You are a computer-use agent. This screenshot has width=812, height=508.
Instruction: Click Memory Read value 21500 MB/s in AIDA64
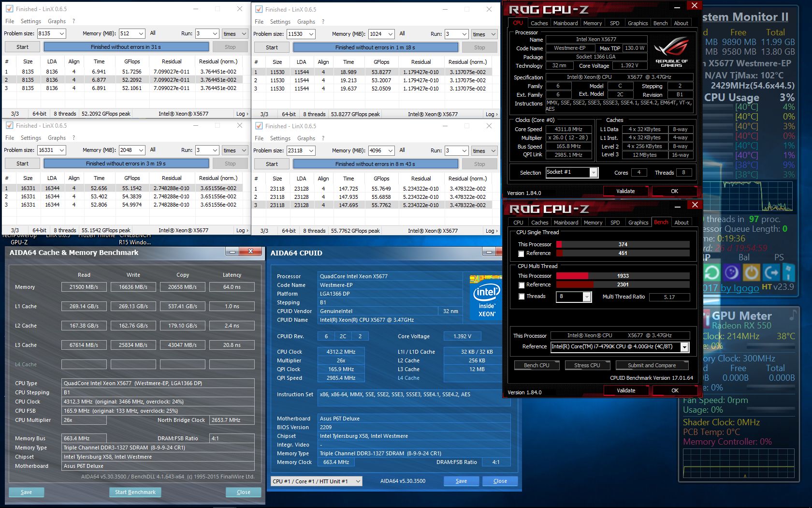click(x=84, y=287)
